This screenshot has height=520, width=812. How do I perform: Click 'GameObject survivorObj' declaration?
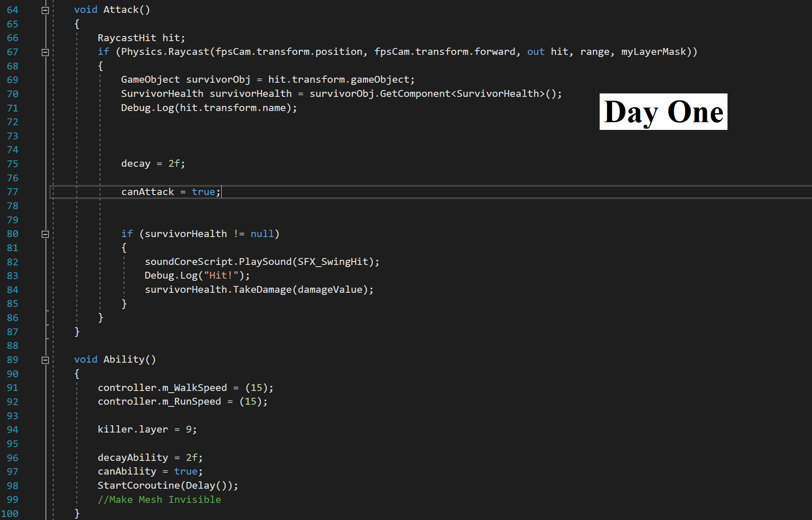click(186, 80)
